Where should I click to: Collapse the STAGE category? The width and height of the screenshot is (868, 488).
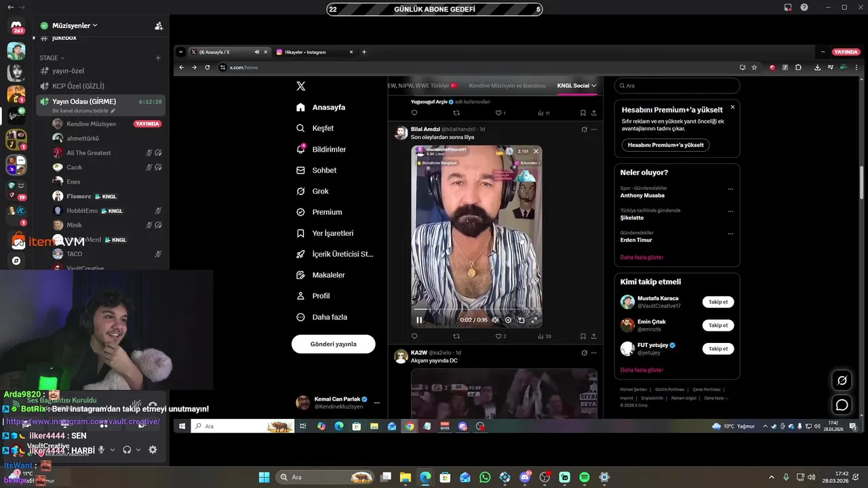(52, 58)
